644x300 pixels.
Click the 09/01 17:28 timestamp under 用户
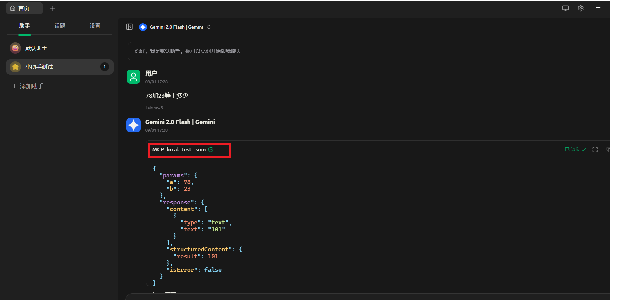[x=156, y=82]
